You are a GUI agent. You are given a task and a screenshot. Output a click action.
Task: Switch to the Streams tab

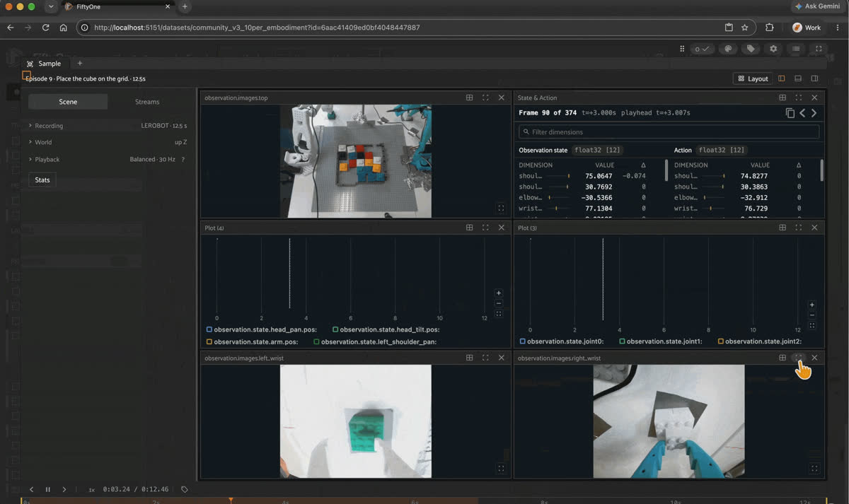pos(147,102)
